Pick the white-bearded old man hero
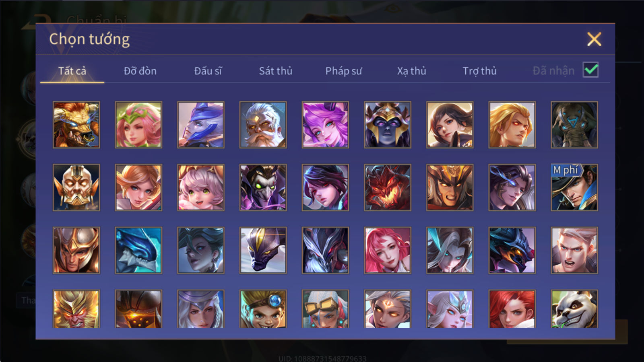644x362 pixels. coord(263,125)
